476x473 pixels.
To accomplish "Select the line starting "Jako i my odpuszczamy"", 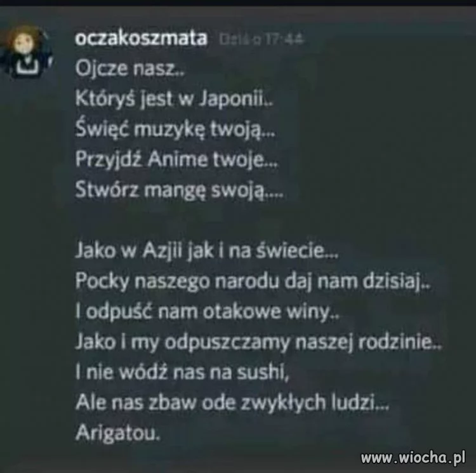I will tap(259, 342).
